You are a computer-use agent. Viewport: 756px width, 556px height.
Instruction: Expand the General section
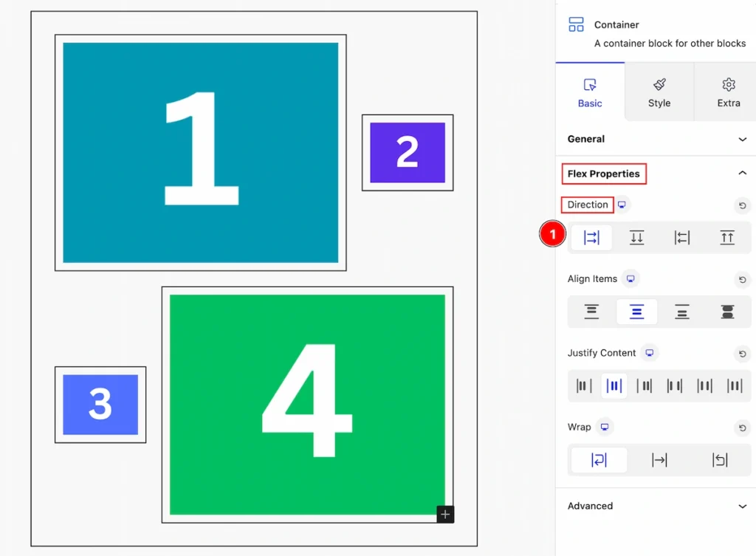pos(656,139)
